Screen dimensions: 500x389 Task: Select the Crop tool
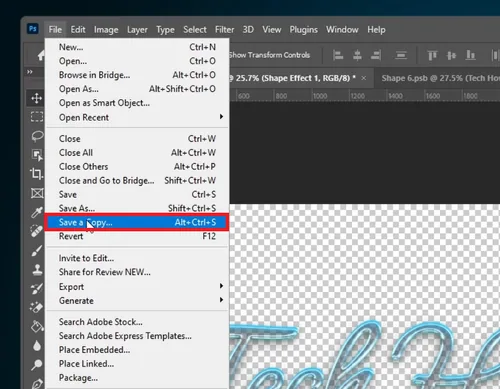tap(36, 173)
